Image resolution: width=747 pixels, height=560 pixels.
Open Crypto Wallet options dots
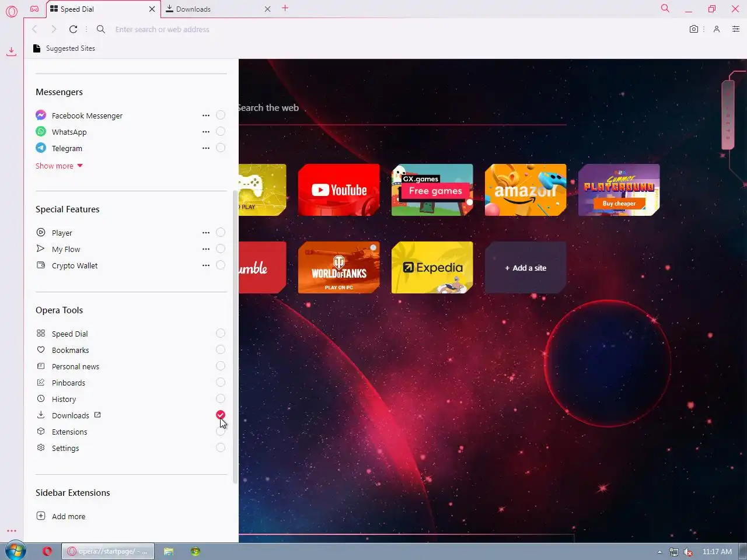[206, 265]
